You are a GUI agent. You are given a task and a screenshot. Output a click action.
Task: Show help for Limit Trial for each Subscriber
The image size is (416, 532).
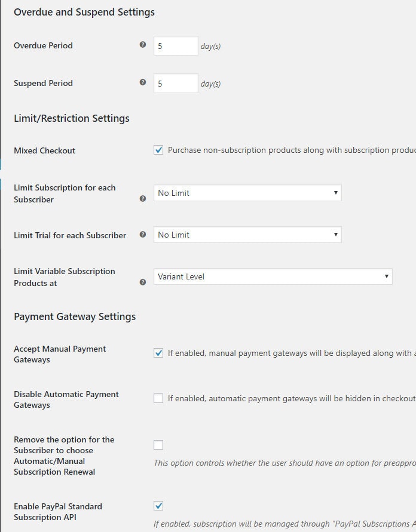pyautogui.click(x=143, y=235)
